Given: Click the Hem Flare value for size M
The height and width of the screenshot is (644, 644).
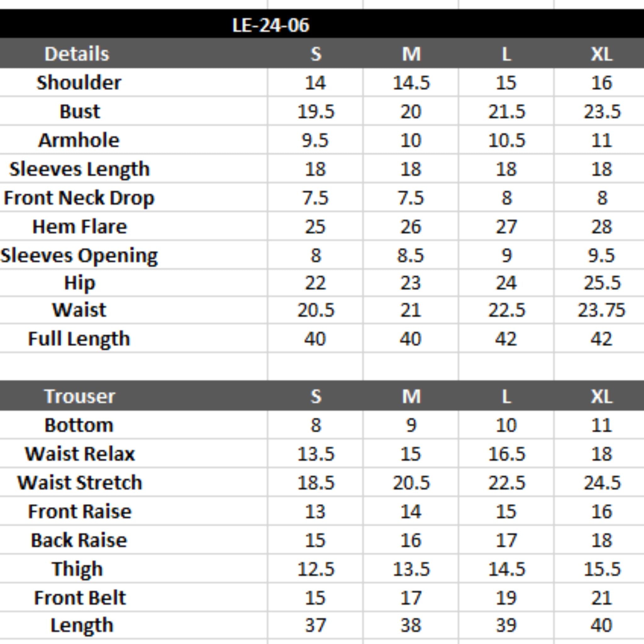Looking at the screenshot, I should coord(411,227).
